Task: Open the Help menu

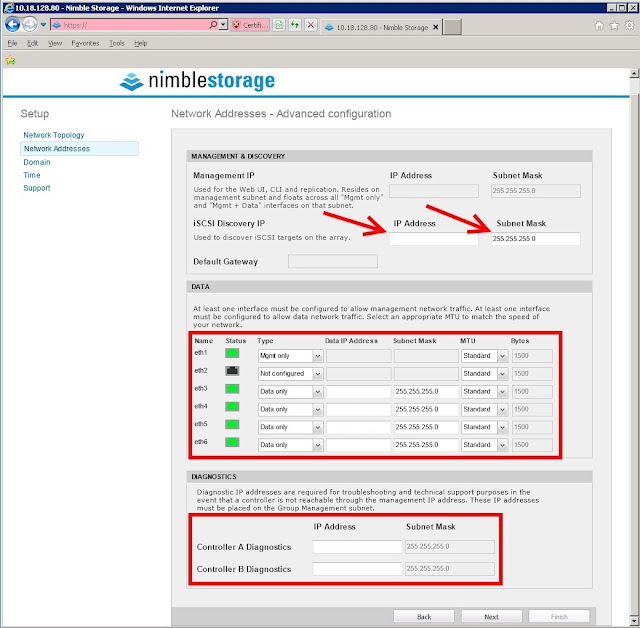Action: pyautogui.click(x=141, y=43)
